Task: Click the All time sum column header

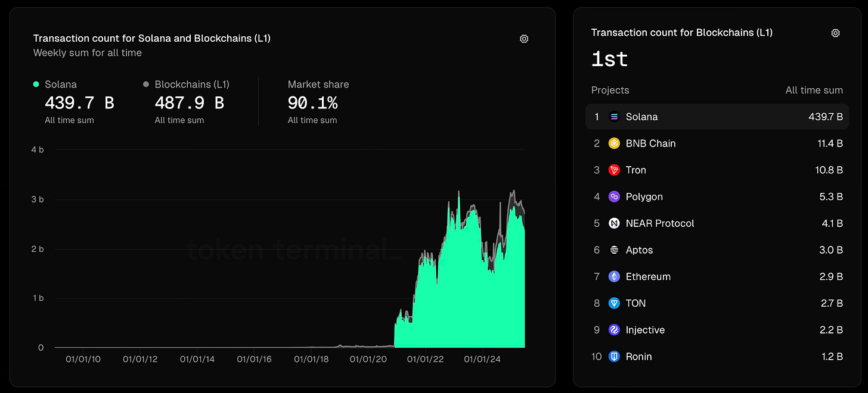Action: 814,91
